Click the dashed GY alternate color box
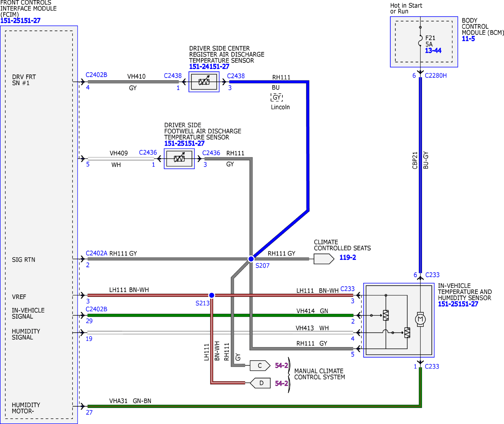This screenshot has width=504, height=424. [277, 97]
